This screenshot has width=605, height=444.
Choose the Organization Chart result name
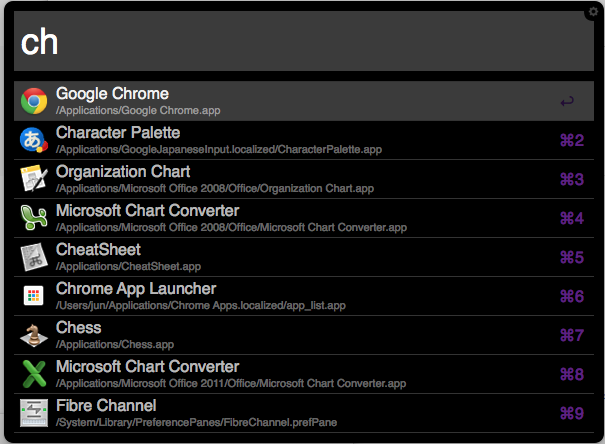coord(122,172)
